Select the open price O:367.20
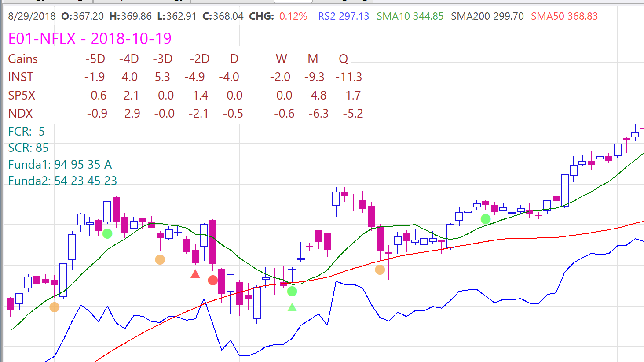Image resolution: width=644 pixels, height=362 pixels. click(83, 16)
